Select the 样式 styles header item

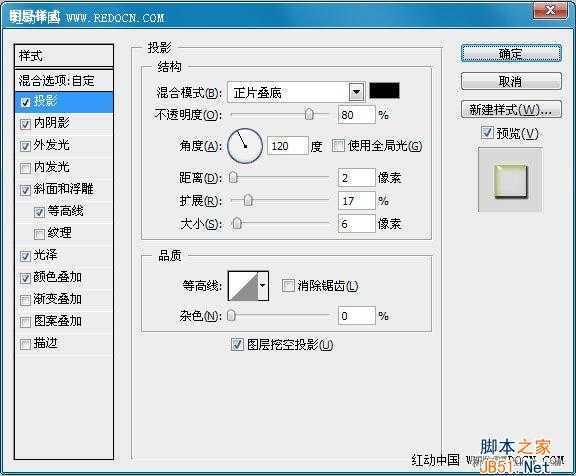[x=64, y=56]
